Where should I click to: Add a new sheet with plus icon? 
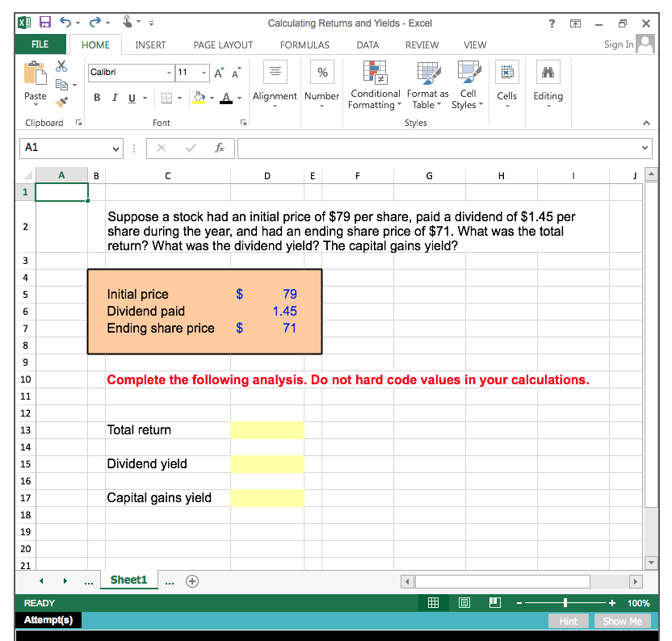pos(192,580)
